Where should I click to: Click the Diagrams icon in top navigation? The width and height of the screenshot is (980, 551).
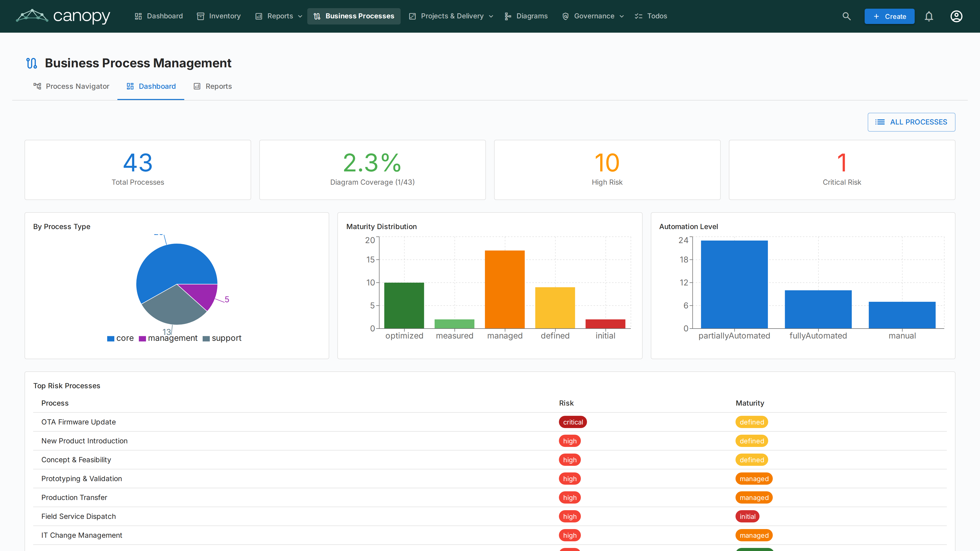508,16
